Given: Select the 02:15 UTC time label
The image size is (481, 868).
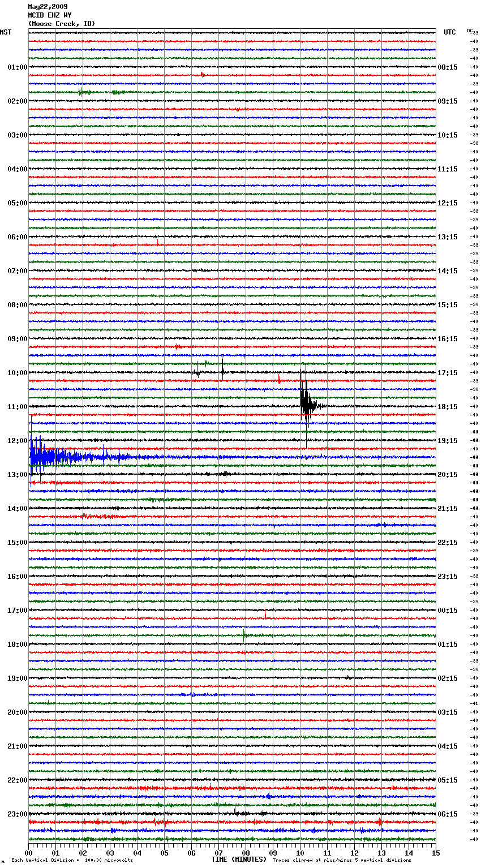Looking at the screenshot, I should tap(448, 678).
